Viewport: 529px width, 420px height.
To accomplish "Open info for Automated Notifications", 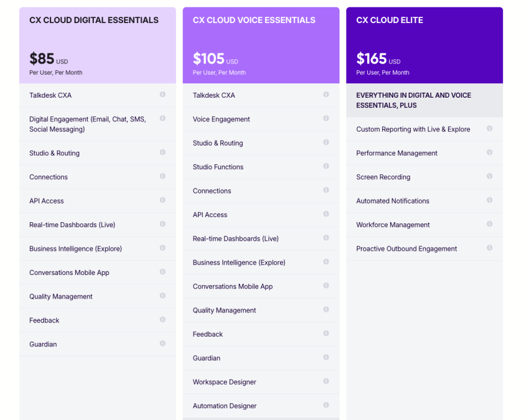I will [490, 200].
